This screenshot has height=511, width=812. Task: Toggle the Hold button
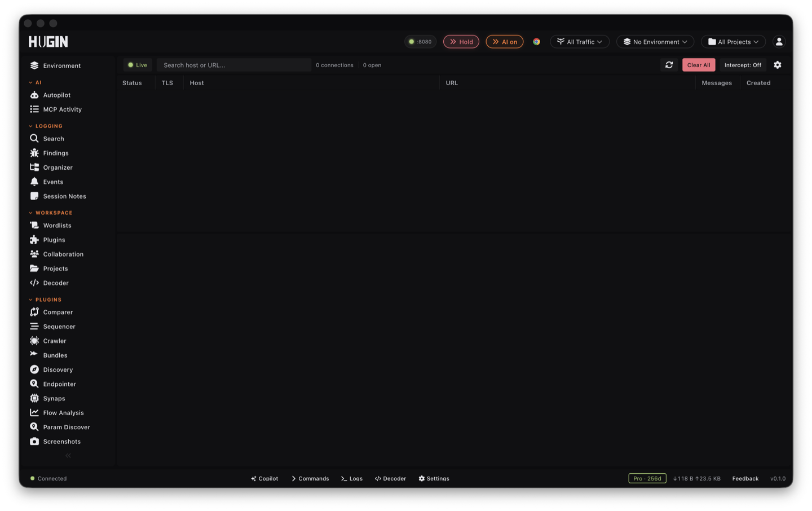point(461,42)
